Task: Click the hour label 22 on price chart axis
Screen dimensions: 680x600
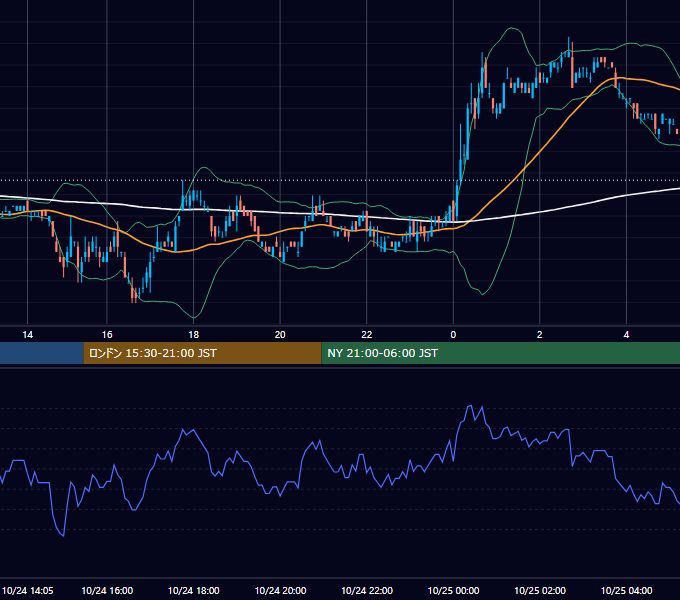Action: (x=367, y=335)
